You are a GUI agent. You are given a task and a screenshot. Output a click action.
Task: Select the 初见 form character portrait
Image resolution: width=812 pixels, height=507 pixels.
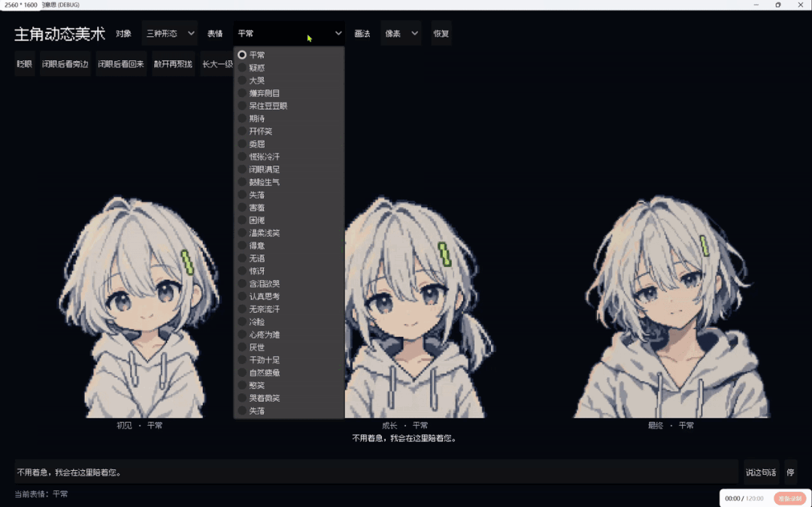tap(140, 307)
